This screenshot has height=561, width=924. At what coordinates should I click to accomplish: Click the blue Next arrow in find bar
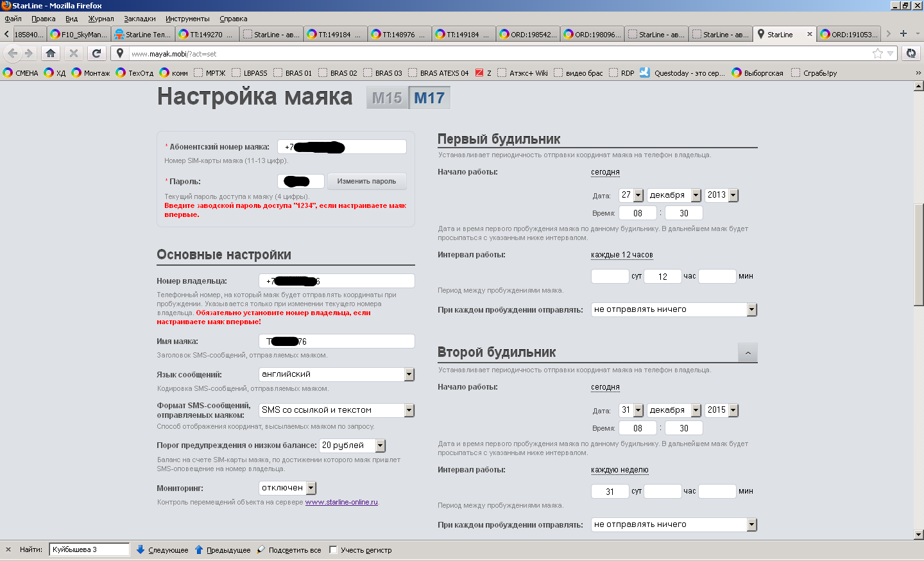[x=141, y=549]
